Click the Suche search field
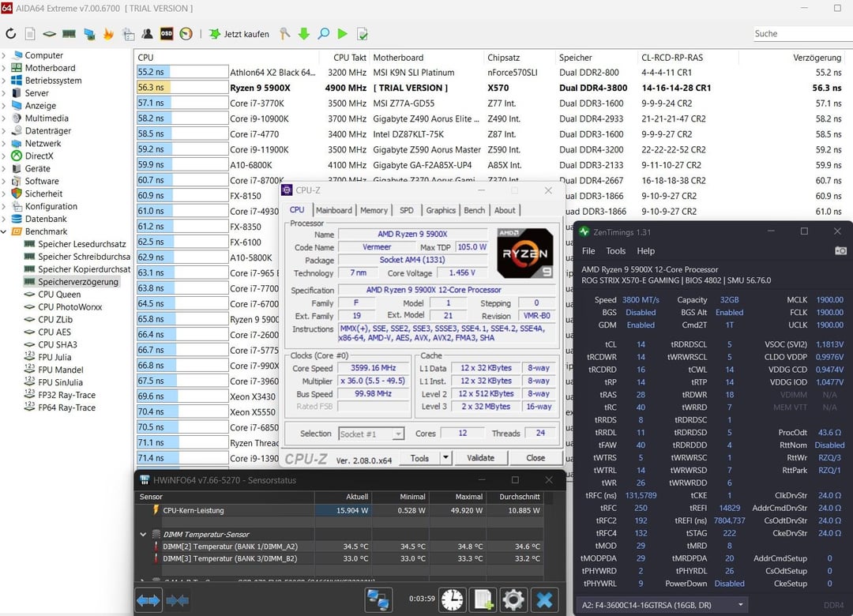Screen dimensions: 853x616 point(803,34)
